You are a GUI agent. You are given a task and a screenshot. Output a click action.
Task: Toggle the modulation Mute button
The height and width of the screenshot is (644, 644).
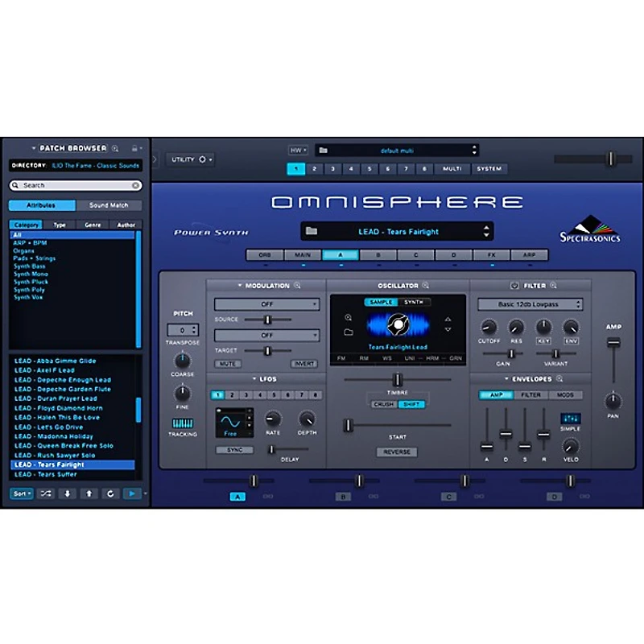pyautogui.click(x=228, y=364)
